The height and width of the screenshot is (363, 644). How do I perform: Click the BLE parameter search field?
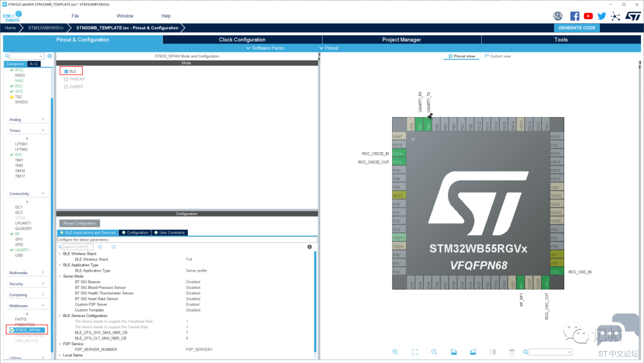(x=77, y=247)
